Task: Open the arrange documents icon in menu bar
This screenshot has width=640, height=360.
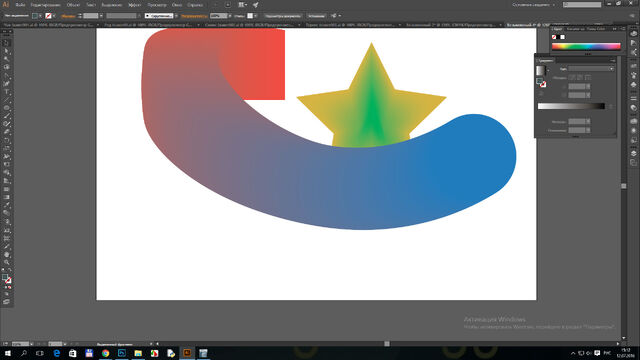Action: pyautogui.click(x=242, y=5)
